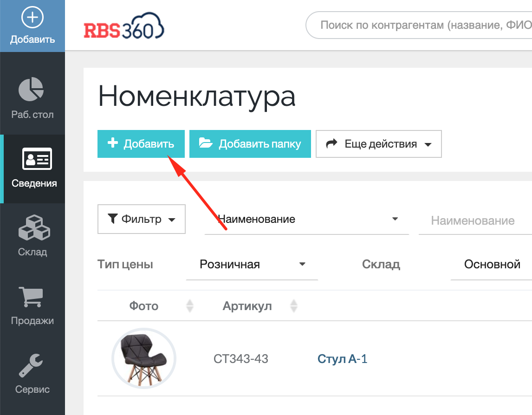Select Сведения ID card icon
Screen dimensions: 532x415
coord(37,159)
